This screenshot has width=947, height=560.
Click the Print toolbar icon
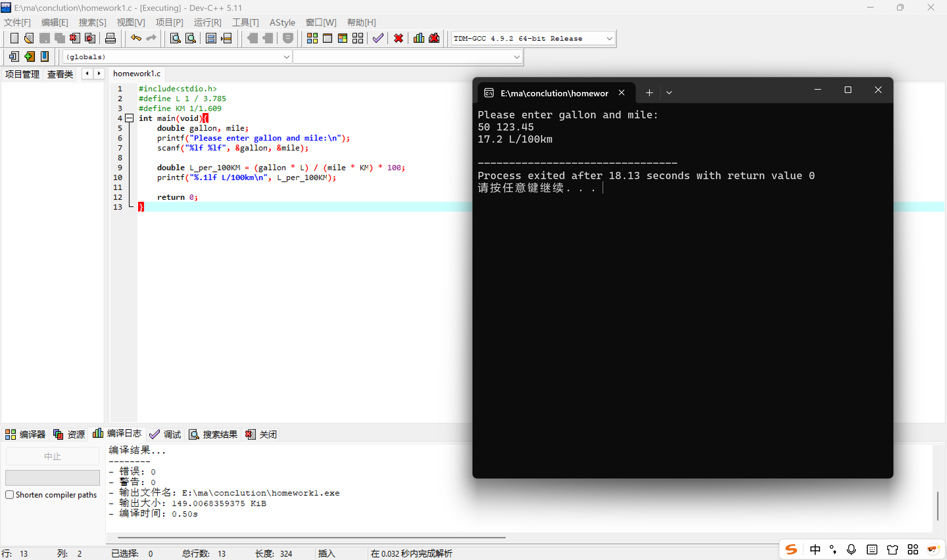110,38
